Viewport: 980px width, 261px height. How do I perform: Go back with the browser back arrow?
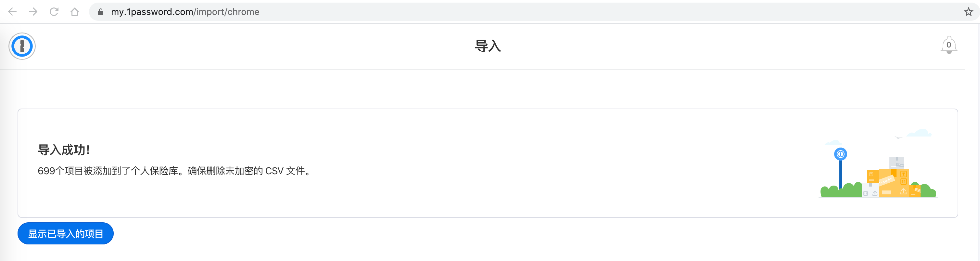12,12
